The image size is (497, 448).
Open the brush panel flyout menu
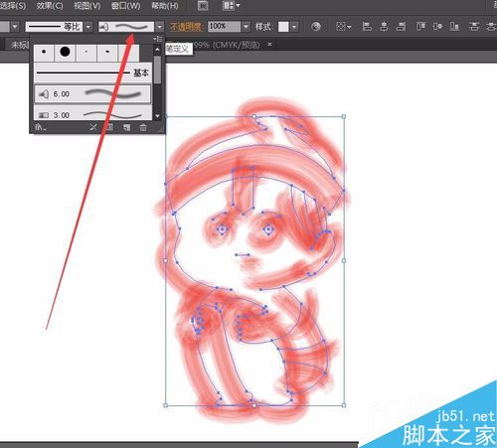pyautogui.click(x=158, y=39)
